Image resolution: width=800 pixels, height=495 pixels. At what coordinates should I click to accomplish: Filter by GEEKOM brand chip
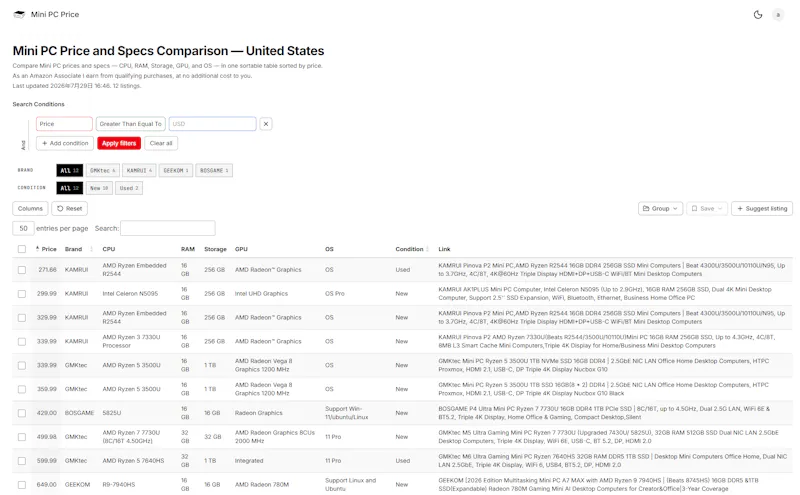[x=176, y=170]
